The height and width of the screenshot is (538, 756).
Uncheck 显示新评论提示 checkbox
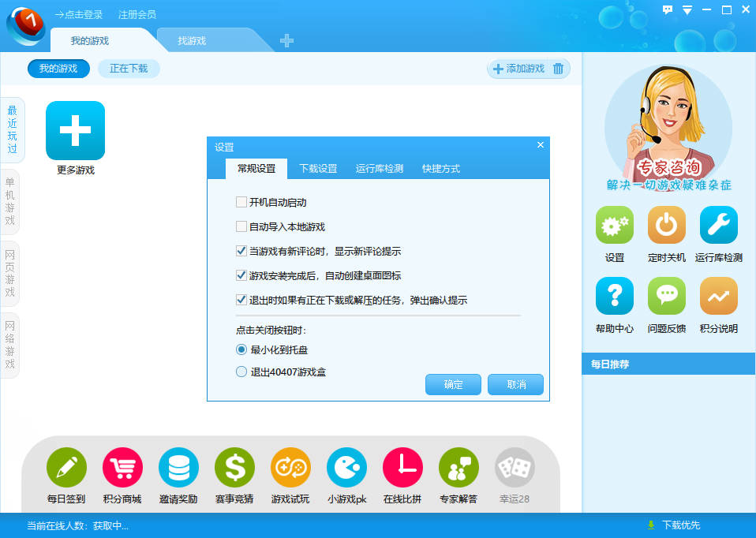pyautogui.click(x=241, y=251)
